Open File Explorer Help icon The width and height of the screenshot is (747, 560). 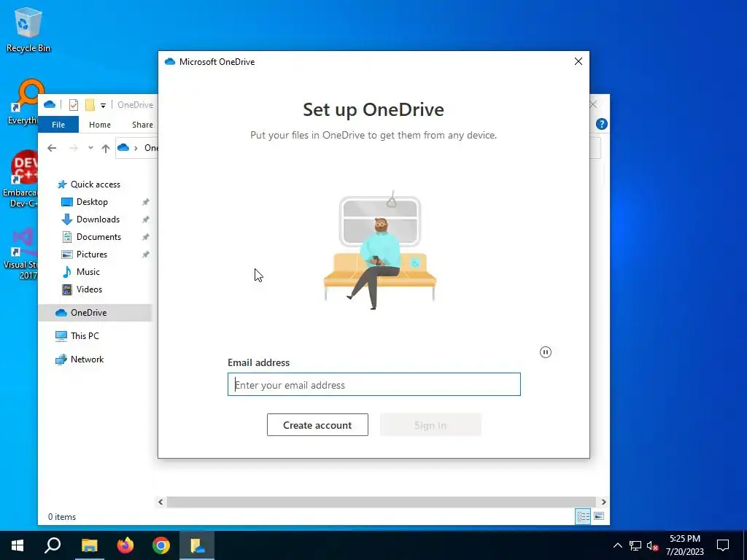click(x=602, y=124)
